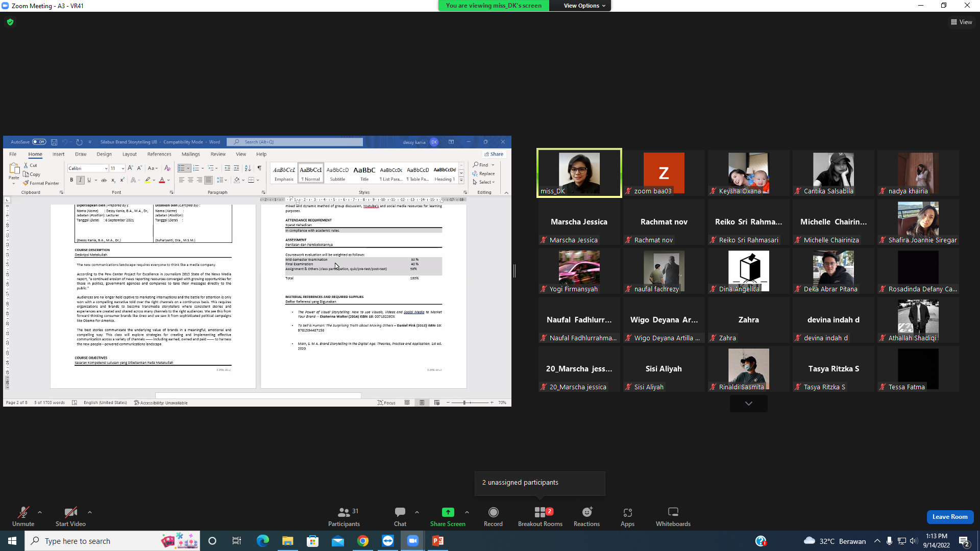This screenshot has height=551, width=980.
Task: Open Focus mode in Word status bar
Action: point(386,403)
